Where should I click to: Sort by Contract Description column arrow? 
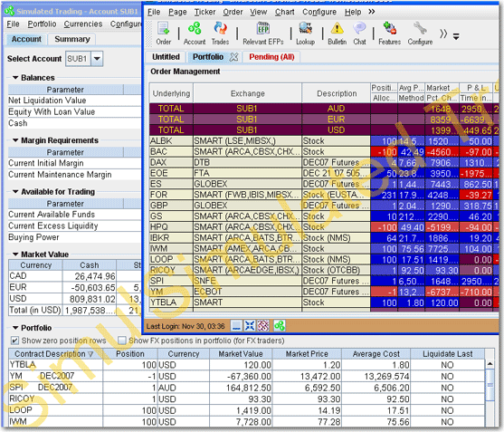[x=90, y=354]
